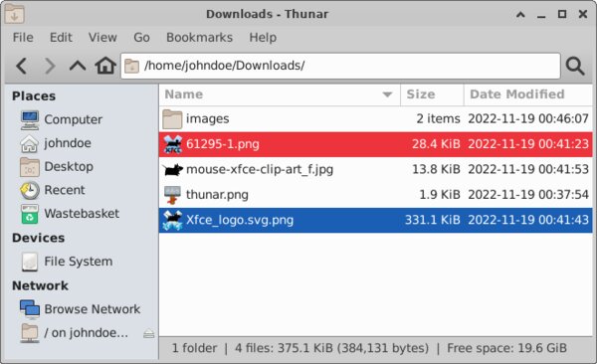Select Recent in Places sidebar
The image size is (597, 364).
(x=65, y=190)
